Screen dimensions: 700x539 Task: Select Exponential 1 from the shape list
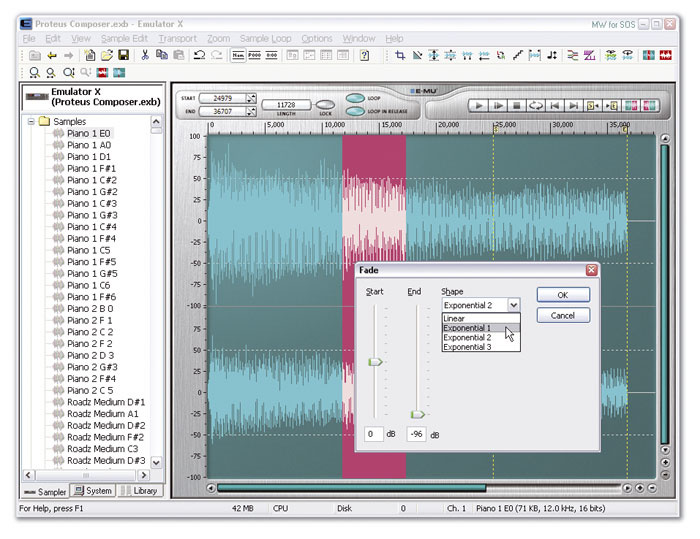click(x=467, y=328)
